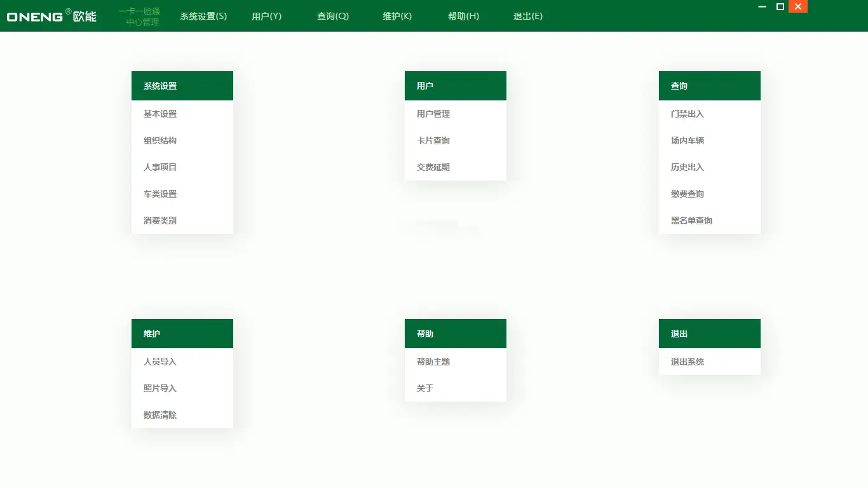Viewport: 868px width, 488px height.
Task: Select 交费延期 entry
Action: point(433,168)
